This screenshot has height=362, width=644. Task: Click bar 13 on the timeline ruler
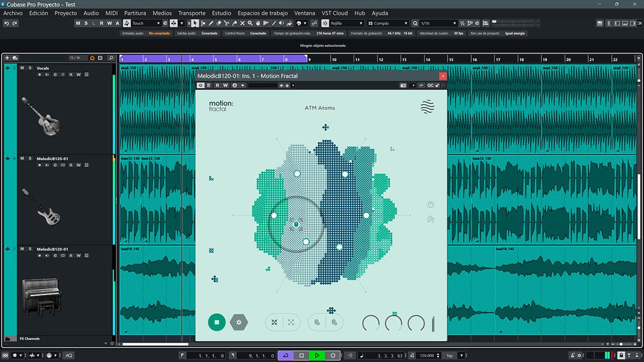(x=404, y=59)
